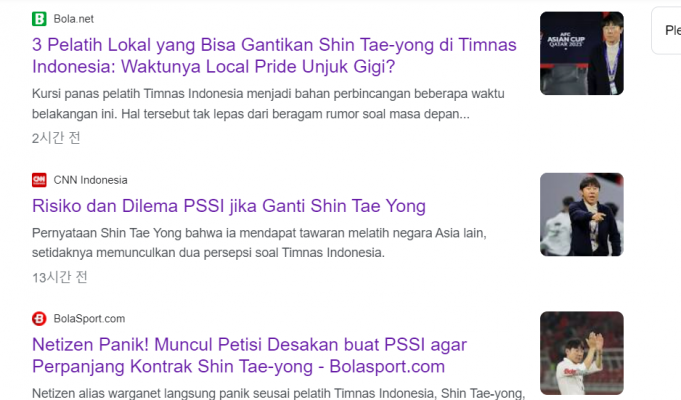The image size is (681, 400).
Task: Click the 'Netizen alias warganet' snippet text
Action: tap(278, 393)
